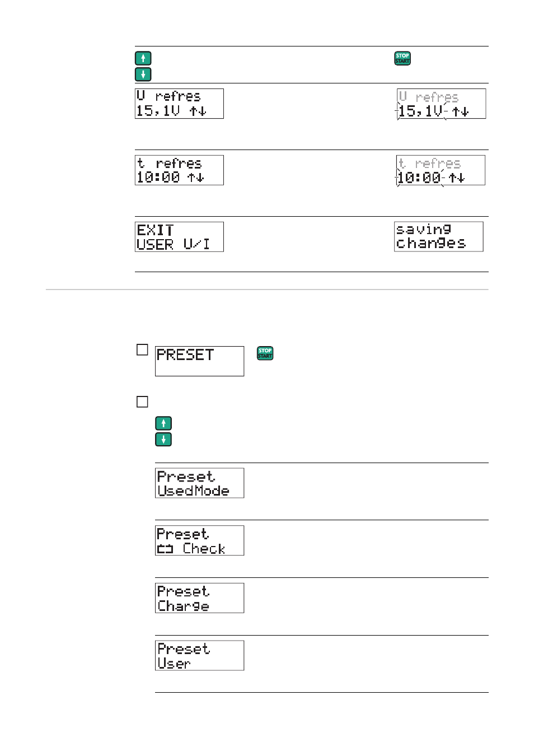Viewport: 534px width, 756px height.
Task: Click the top green up-arrow key icon
Action: (143, 58)
